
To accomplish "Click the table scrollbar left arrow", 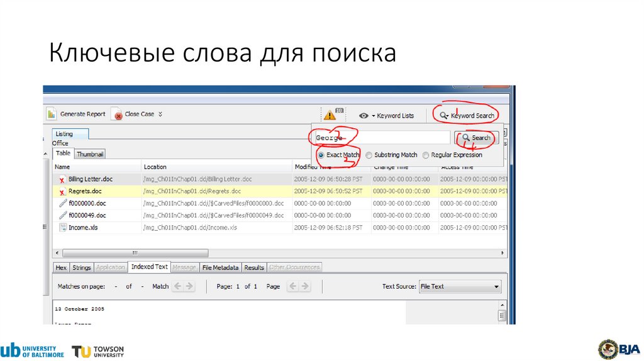I will tap(57, 253).
